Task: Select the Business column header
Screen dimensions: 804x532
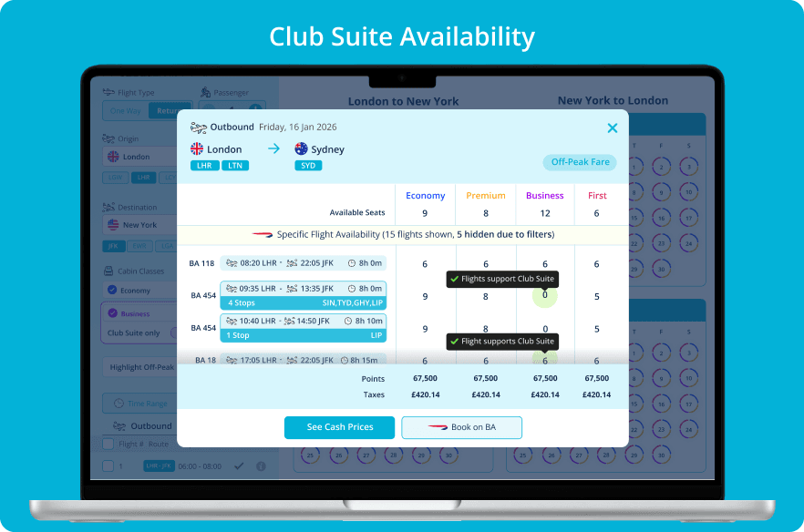Action: 544,196
